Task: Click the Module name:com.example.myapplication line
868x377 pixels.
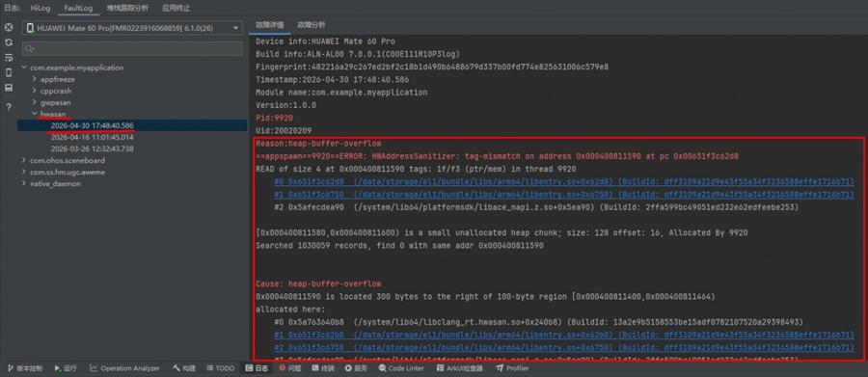Action: tap(341, 93)
